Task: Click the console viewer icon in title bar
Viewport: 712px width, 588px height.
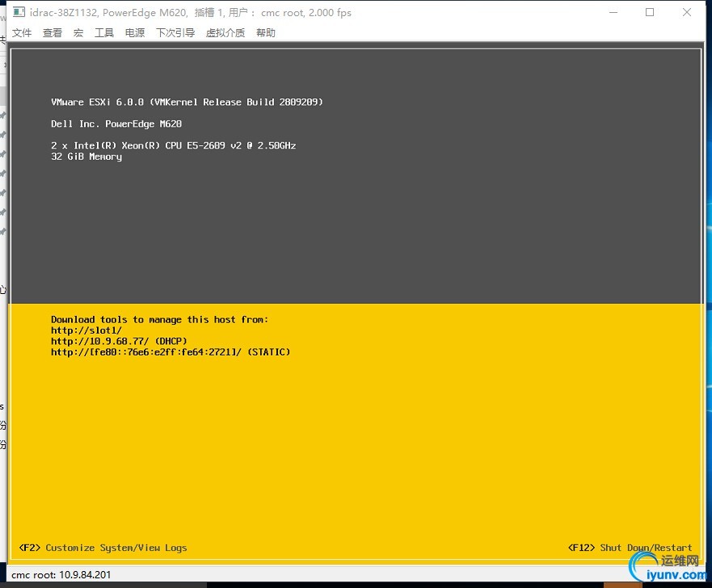Action: point(18,11)
